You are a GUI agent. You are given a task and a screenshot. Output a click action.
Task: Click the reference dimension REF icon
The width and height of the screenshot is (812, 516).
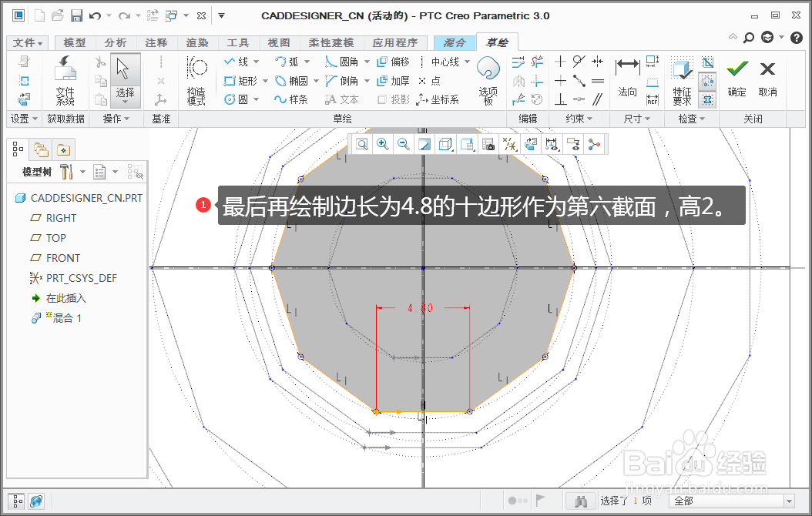(653, 99)
